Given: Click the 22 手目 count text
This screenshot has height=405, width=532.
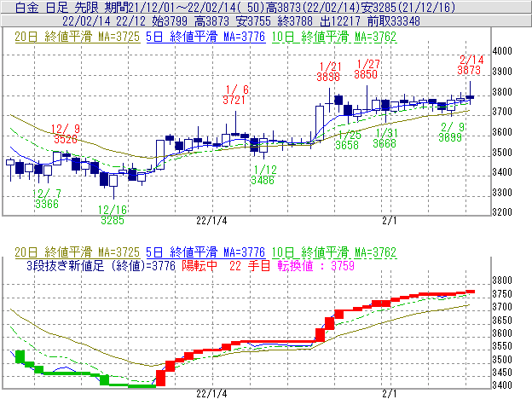Looking at the screenshot, I should click(250, 266).
